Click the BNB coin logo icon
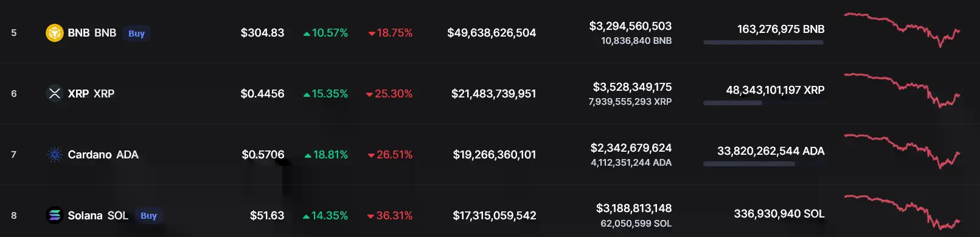 coord(55,33)
